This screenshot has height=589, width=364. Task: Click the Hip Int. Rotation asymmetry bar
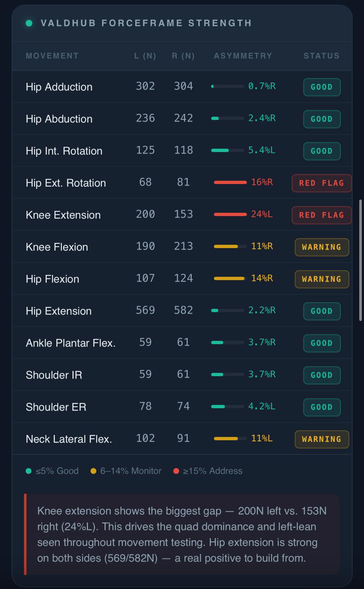(227, 150)
